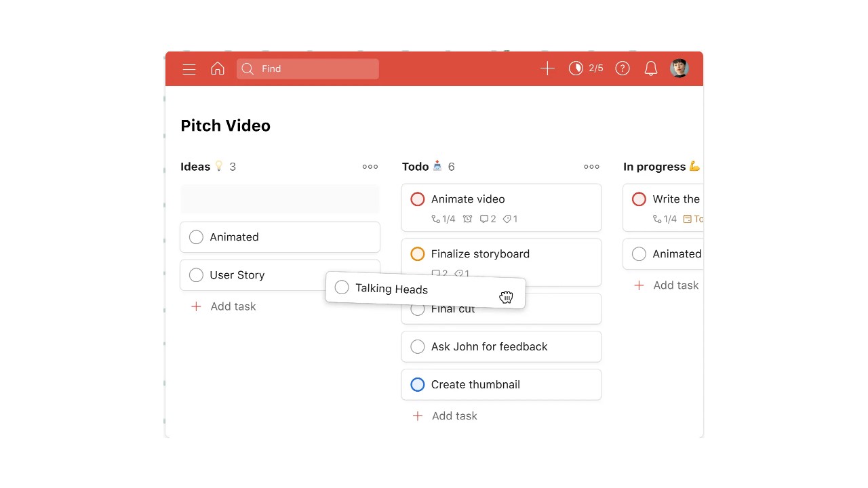
Task: Open the Todo column options menu
Action: (591, 166)
